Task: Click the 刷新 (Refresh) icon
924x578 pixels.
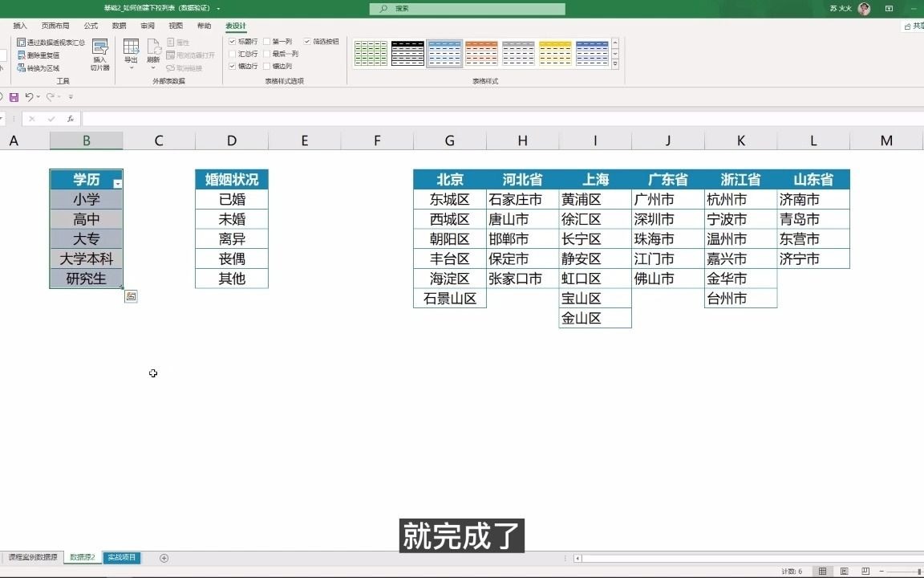Action: (152, 48)
